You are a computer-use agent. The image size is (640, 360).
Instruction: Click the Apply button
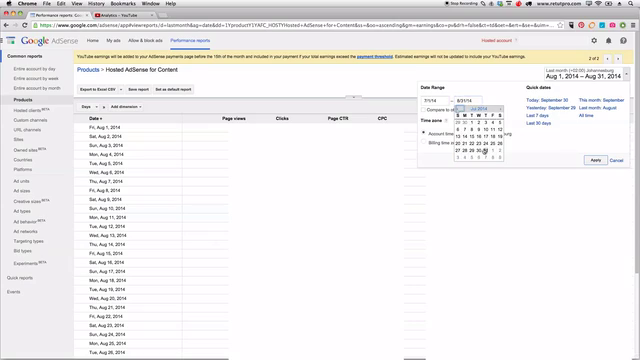click(596, 160)
